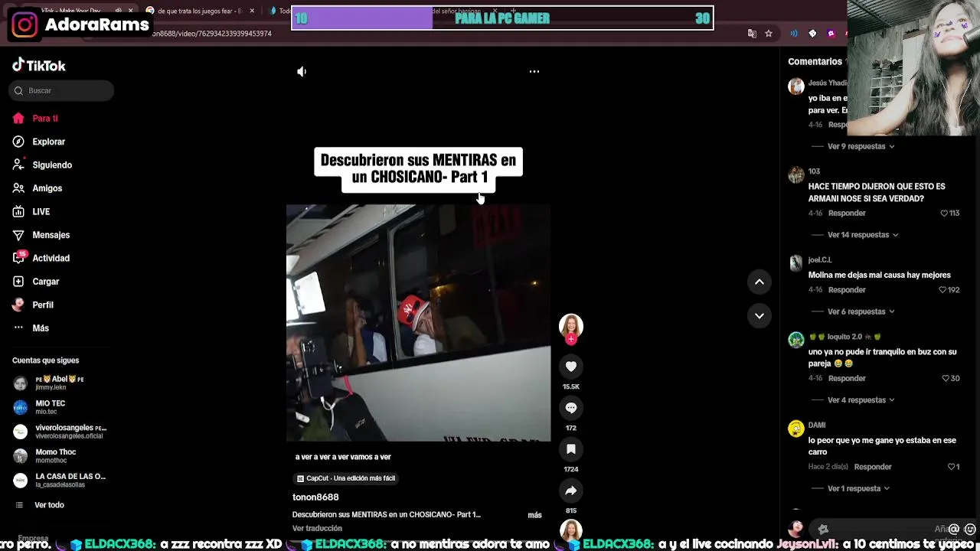Open the creator's avatar beside the video
The width and height of the screenshot is (980, 551).
tap(571, 325)
